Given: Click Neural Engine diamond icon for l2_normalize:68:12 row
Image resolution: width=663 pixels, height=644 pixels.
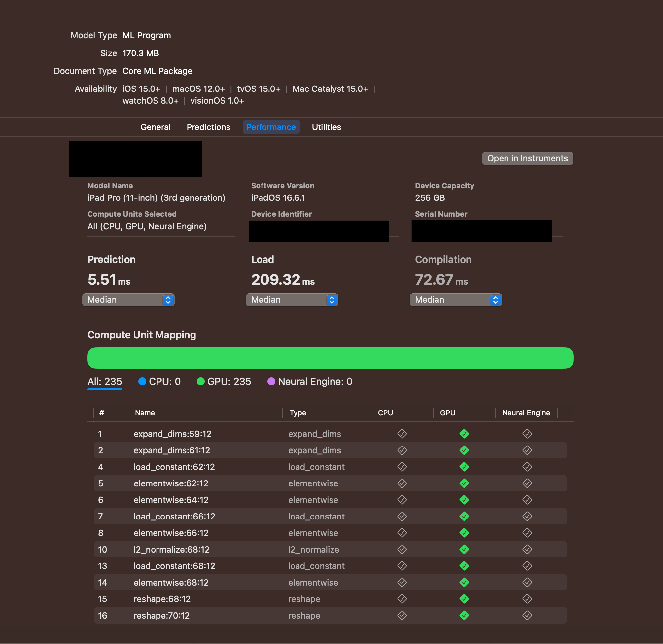Looking at the screenshot, I should (x=527, y=550).
